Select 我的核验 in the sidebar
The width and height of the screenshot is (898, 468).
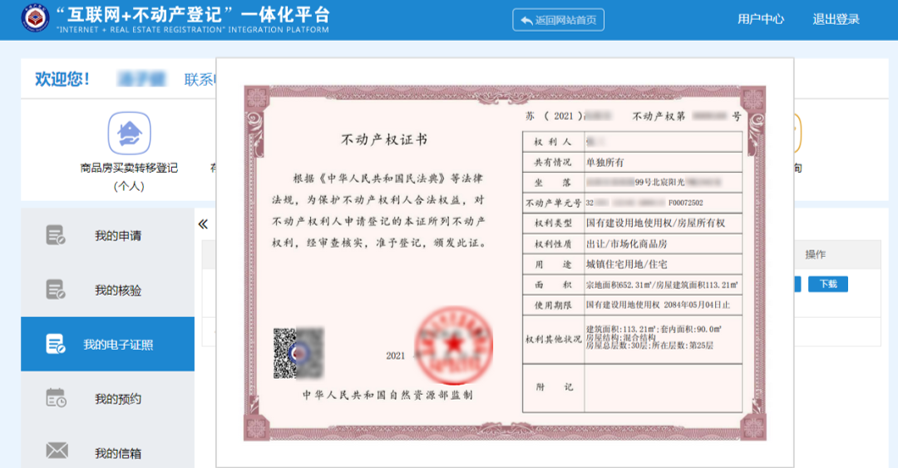(108, 290)
